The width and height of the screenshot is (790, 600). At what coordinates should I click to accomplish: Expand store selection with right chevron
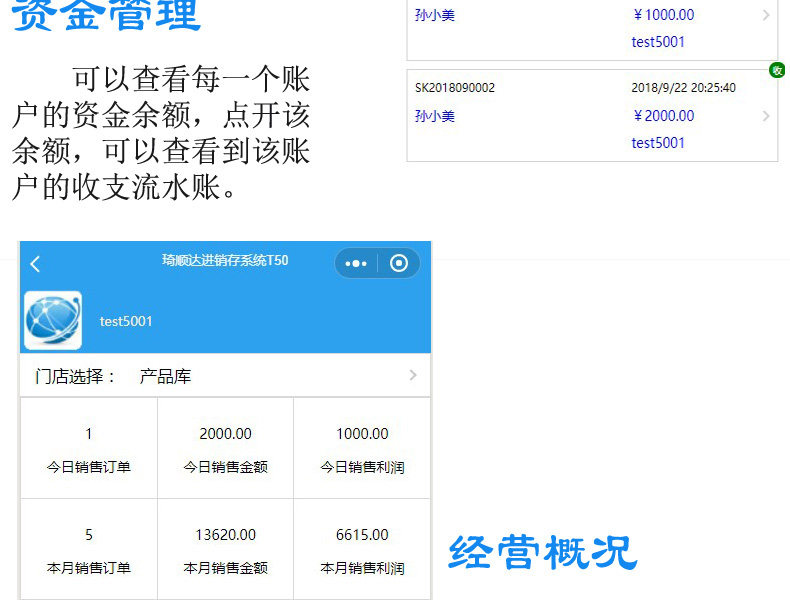click(413, 375)
